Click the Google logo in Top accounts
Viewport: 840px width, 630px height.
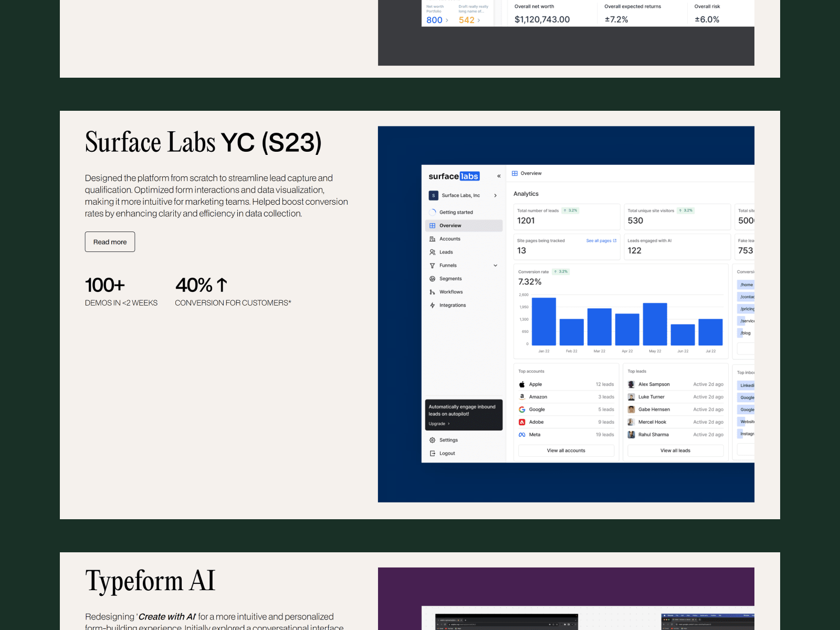coord(522,409)
